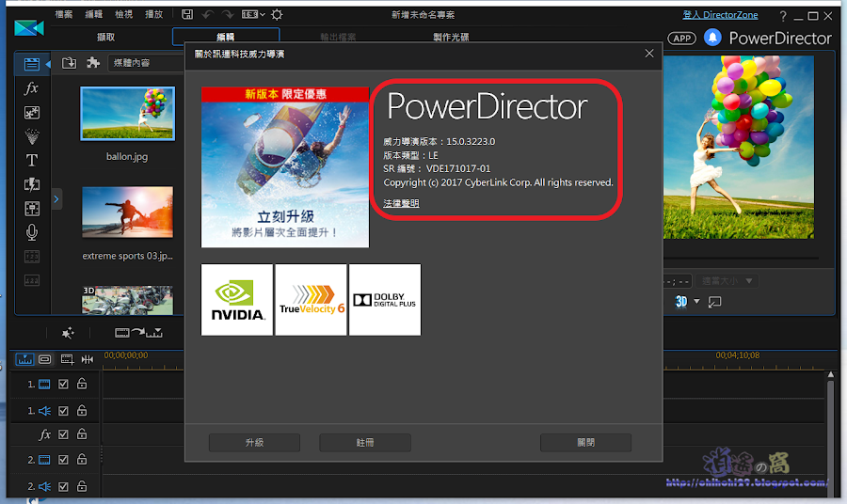Open the Particle Room icon

click(32, 136)
